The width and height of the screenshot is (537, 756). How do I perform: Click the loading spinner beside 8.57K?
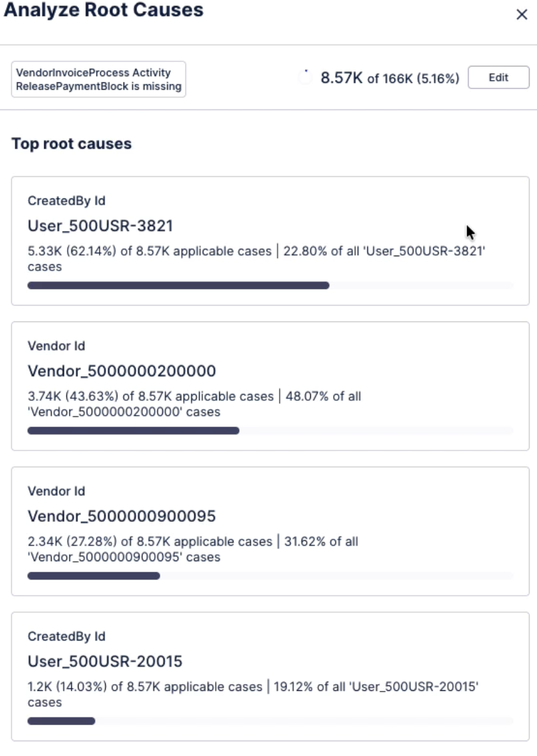(x=305, y=77)
